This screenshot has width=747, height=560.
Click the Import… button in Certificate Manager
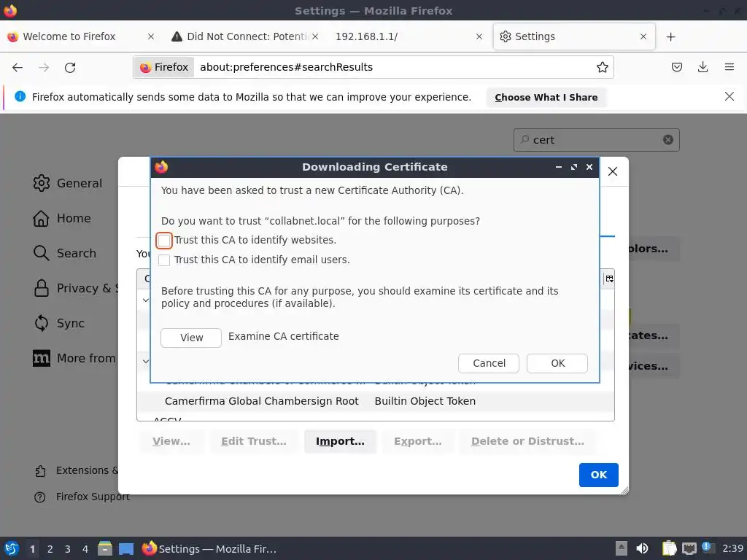click(340, 441)
